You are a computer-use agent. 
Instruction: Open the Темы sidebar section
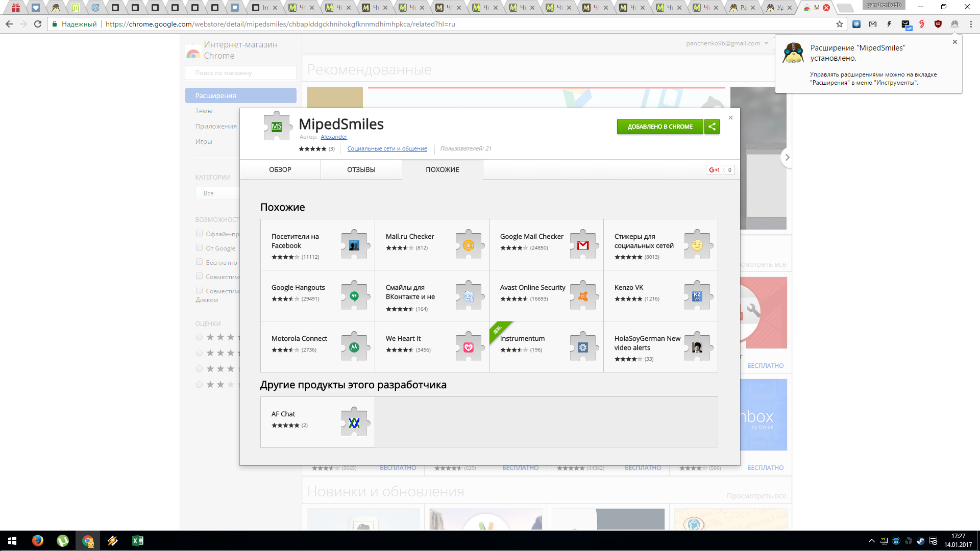204,111
